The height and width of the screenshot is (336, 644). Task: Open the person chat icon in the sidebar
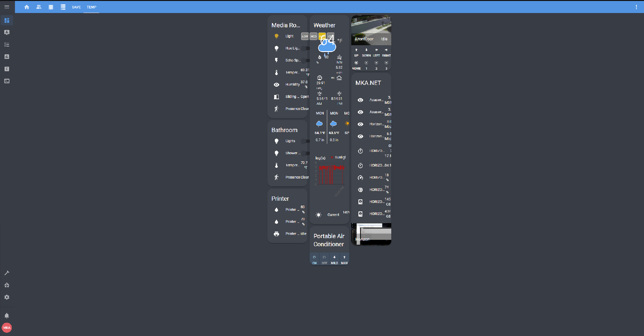7,32
